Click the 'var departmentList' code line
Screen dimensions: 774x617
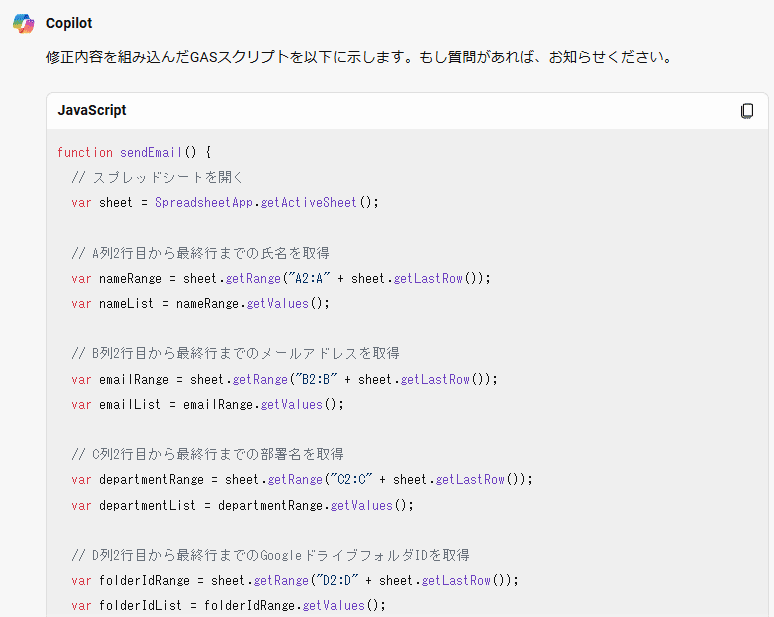[242, 505]
